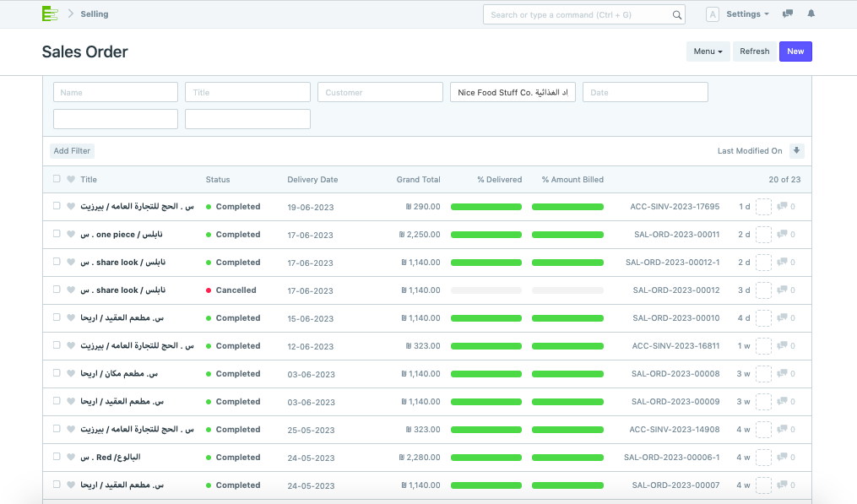This screenshot has height=504, width=857.
Task: Expand the Settings dropdown in navbar
Action: tap(747, 14)
